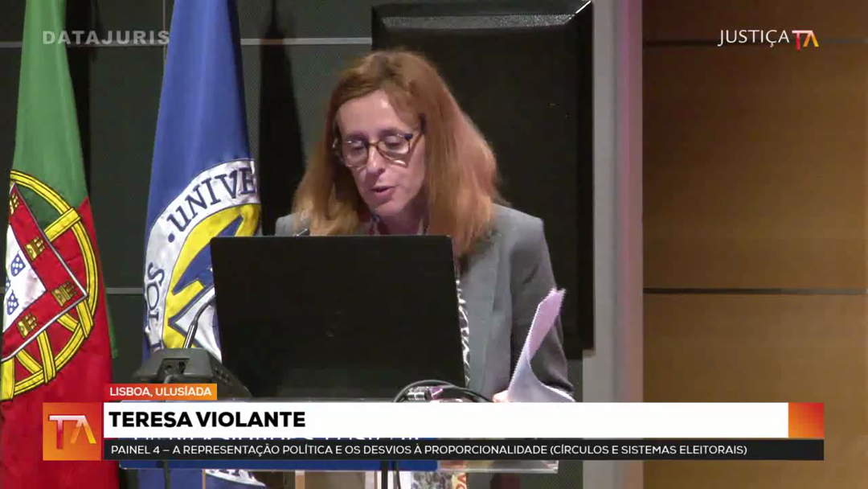The height and width of the screenshot is (489, 868).
Task: Click the Painel 4 subtitle bar
Action: click(x=462, y=450)
